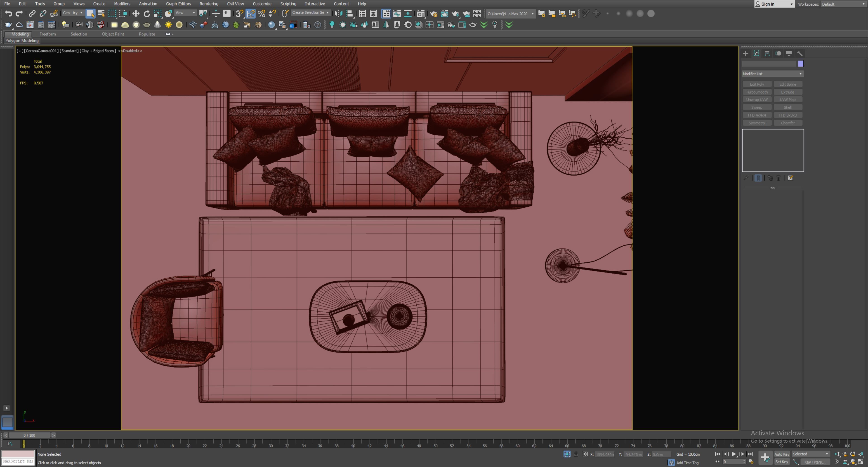Click the sun light icon
This screenshot has height=467, width=868.
coord(168,25)
